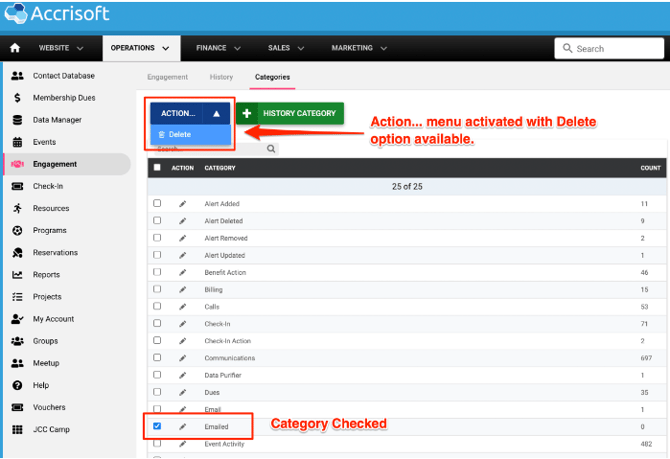The height and width of the screenshot is (459, 670).
Task: Click the Data Manager database icon
Action: point(17,120)
